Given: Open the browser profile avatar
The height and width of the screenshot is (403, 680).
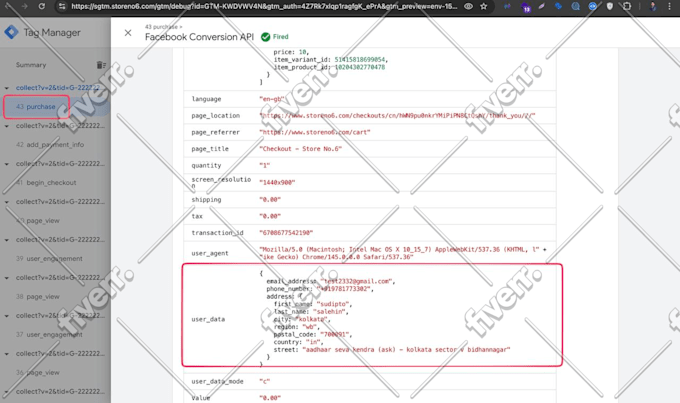Looking at the screenshot, I should pyautogui.click(x=653, y=6).
